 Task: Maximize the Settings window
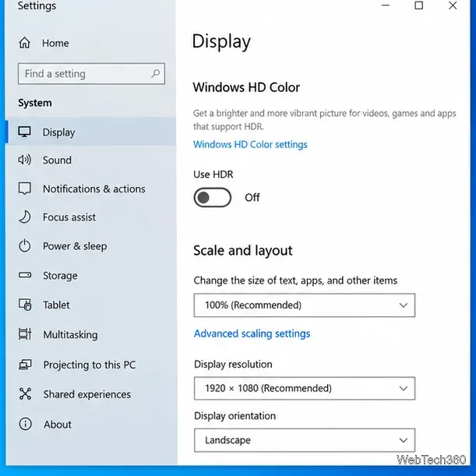[x=419, y=5]
